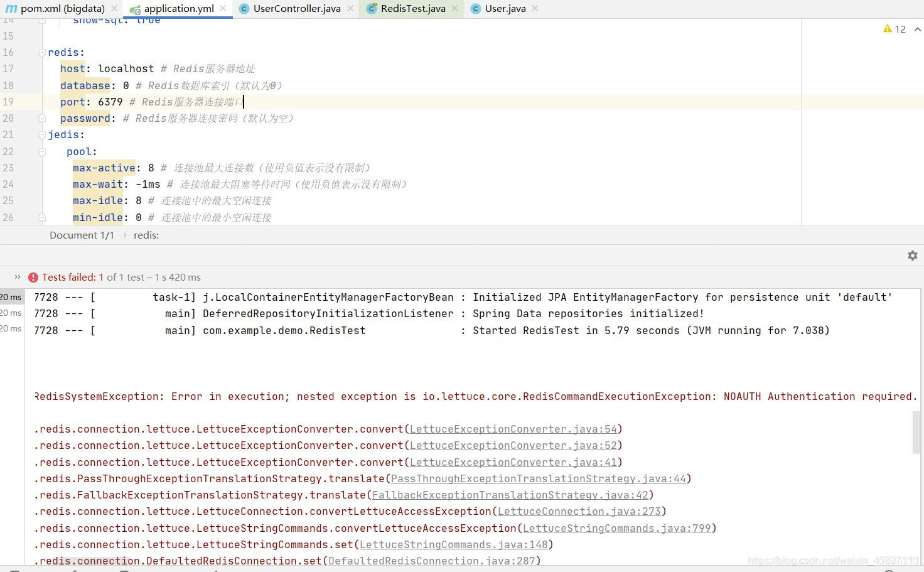Select the application.yml tab
The height and width of the screenshot is (572, 924).
tap(178, 9)
